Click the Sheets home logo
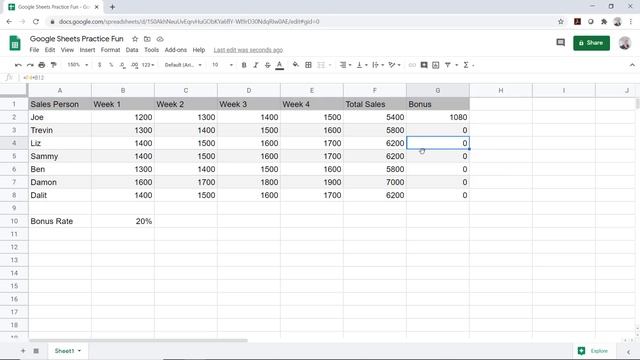Image resolution: width=640 pixels, height=360 pixels. pyautogui.click(x=15, y=43)
